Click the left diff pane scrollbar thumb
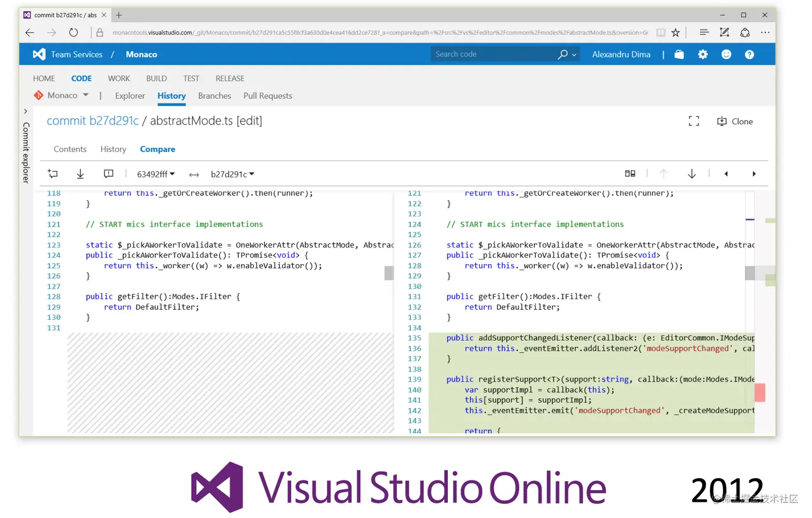 pos(389,273)
